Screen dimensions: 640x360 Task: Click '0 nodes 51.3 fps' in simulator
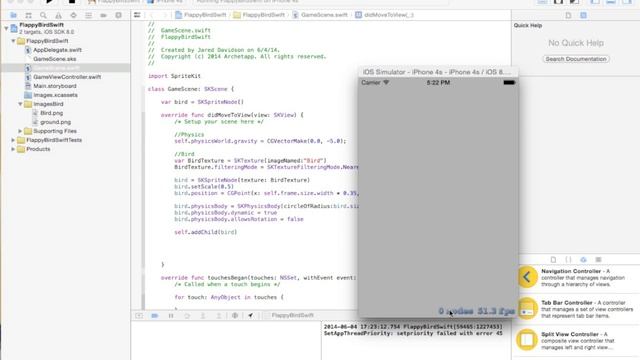point(476,311)
